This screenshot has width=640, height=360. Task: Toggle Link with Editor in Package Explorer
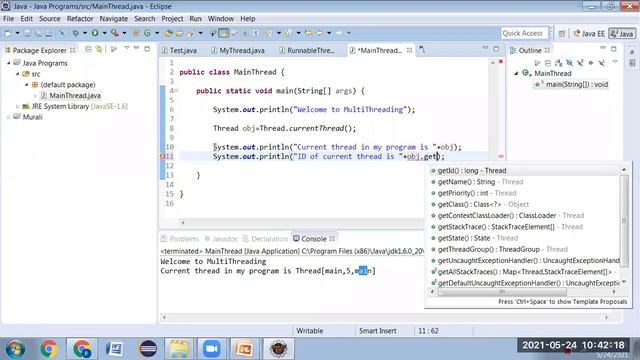tap(99, 50)
